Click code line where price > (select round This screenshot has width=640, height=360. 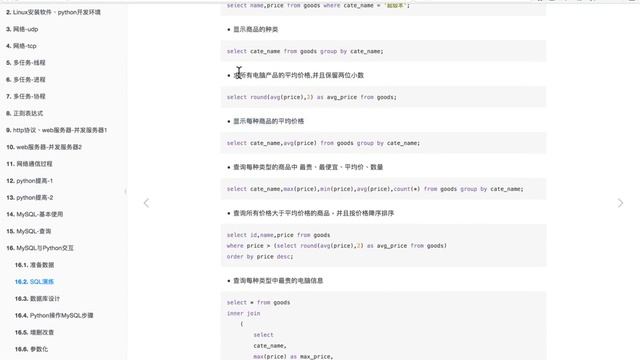click(337, 246)
